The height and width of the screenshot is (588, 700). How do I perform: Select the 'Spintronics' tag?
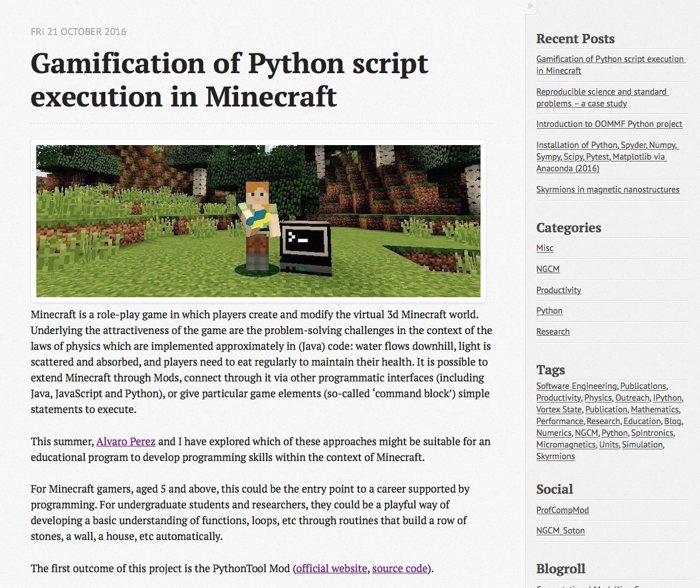click(x=652, y=433)
